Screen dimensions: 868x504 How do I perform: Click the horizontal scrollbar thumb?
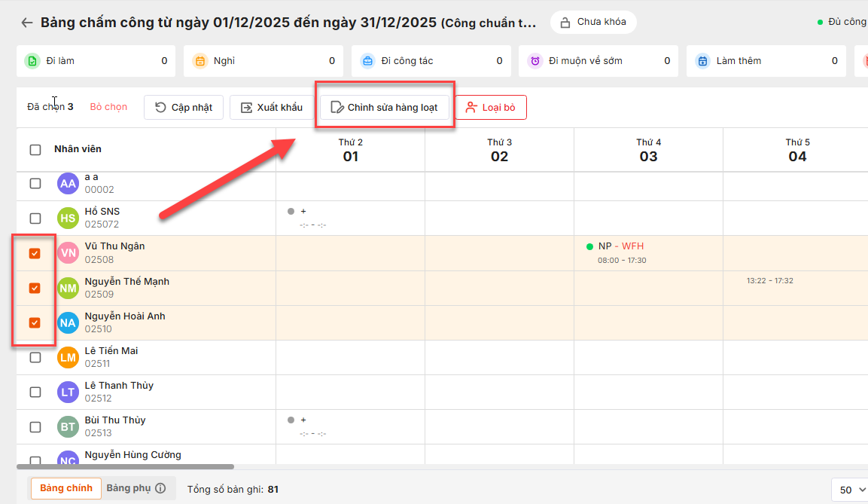pos(125,467)
